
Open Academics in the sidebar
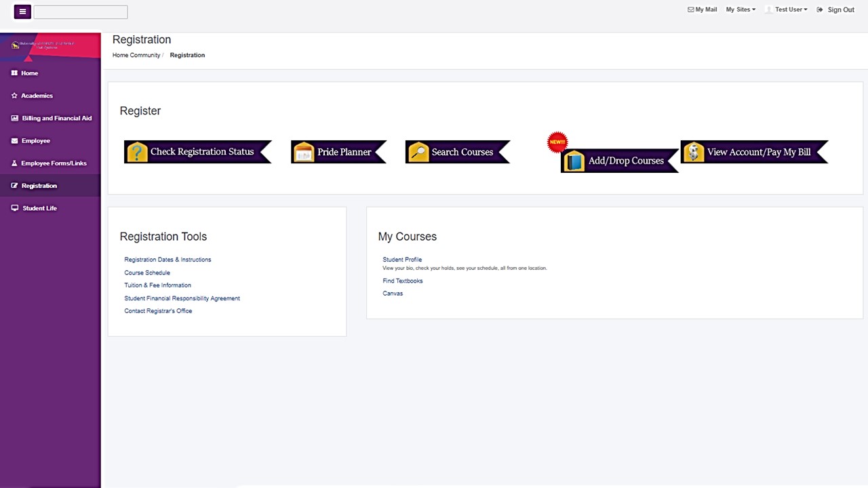[37, 96]
